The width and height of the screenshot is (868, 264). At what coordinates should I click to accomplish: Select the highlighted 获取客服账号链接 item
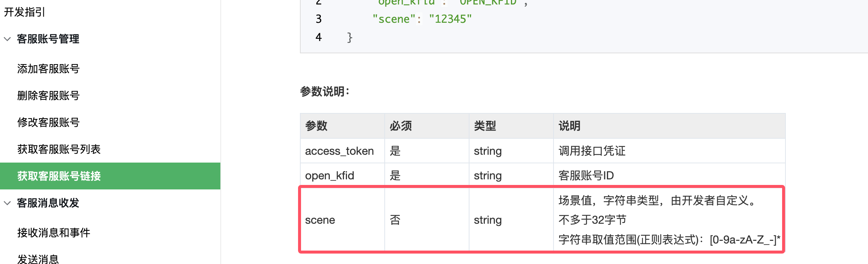click(110, 176)
